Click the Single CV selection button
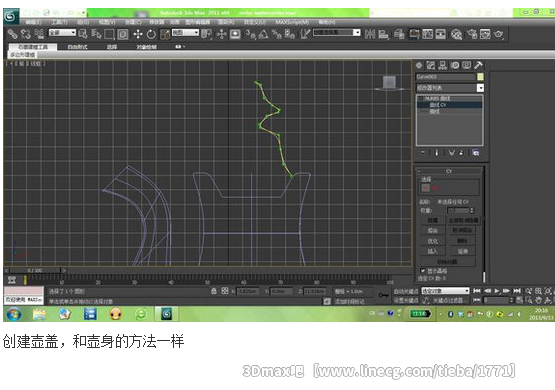This screenshot has width=555, height=390. (x=426, y=188)
